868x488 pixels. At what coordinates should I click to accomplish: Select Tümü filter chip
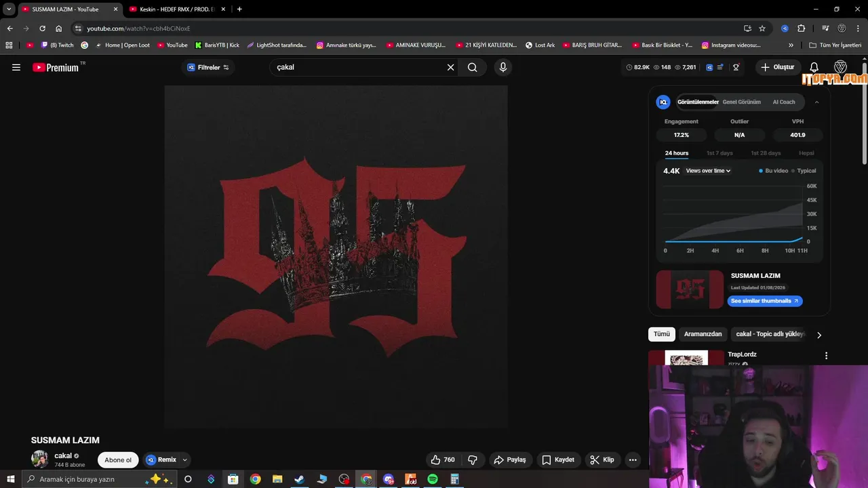(661, 334)
